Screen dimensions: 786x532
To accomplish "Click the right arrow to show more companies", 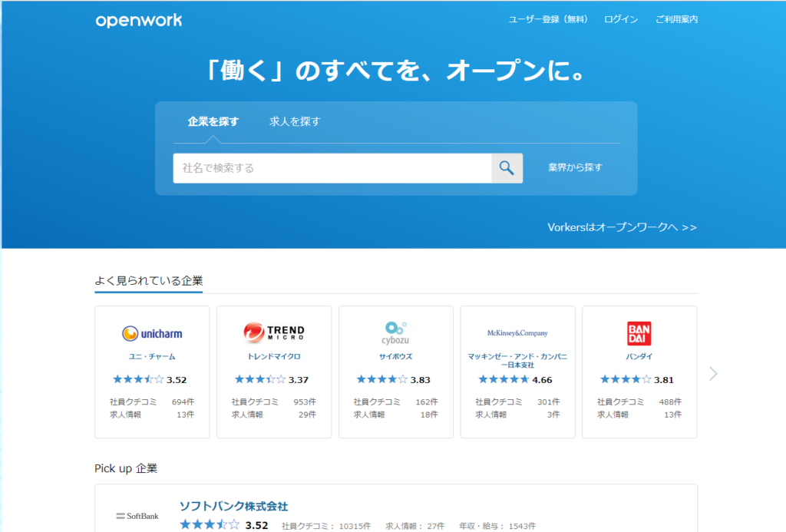I will (x=713, y=372).
